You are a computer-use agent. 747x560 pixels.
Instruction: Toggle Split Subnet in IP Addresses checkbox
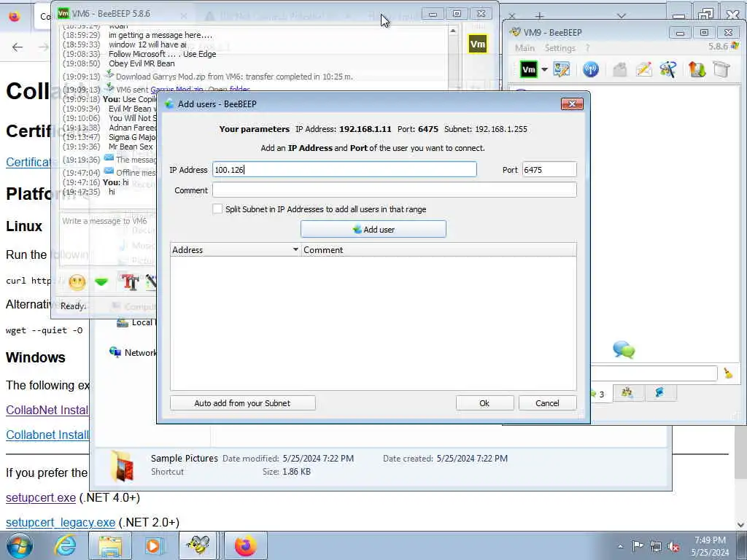pyautogui.click(x=217, y=209)
